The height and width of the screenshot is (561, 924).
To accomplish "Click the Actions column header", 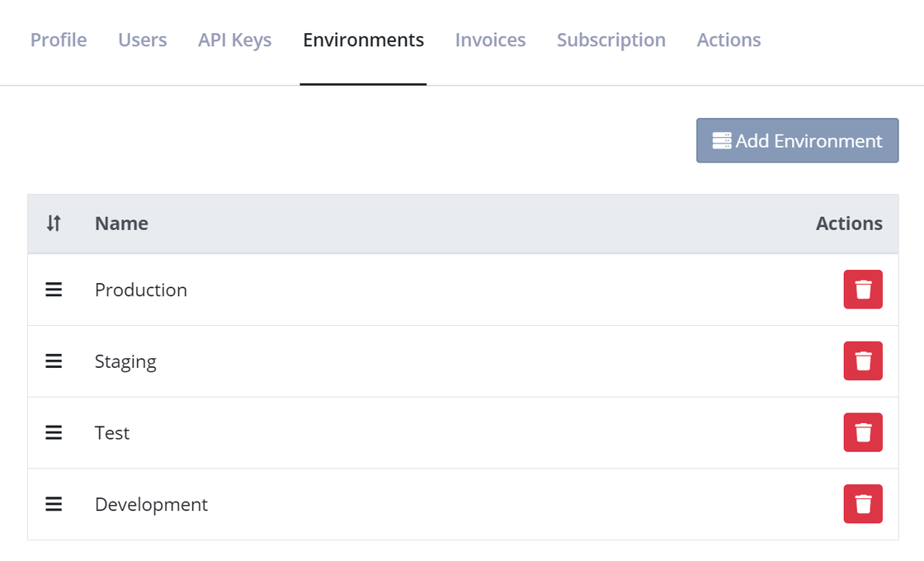I will tap(849, 224).
